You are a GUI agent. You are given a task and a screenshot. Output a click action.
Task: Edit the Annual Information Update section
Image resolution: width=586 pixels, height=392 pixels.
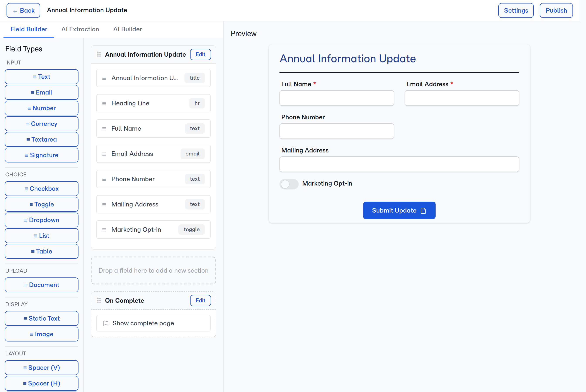coord(200,54)
